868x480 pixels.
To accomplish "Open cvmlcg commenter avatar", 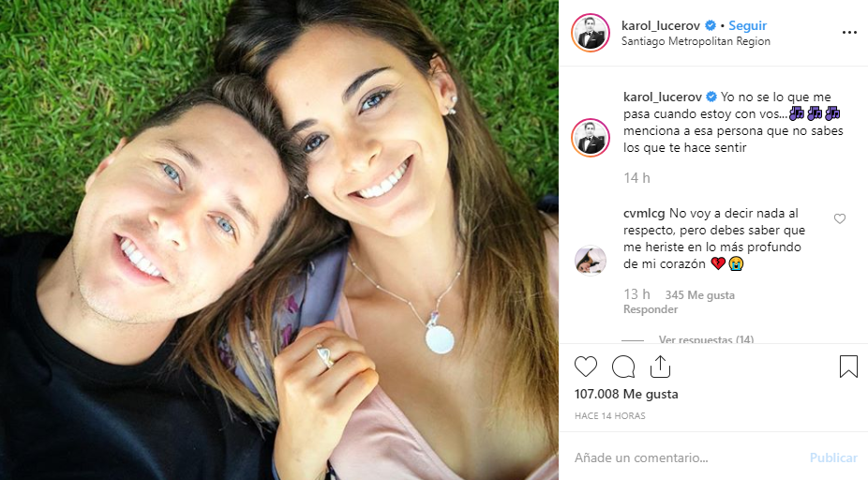I will click(591, 261).
